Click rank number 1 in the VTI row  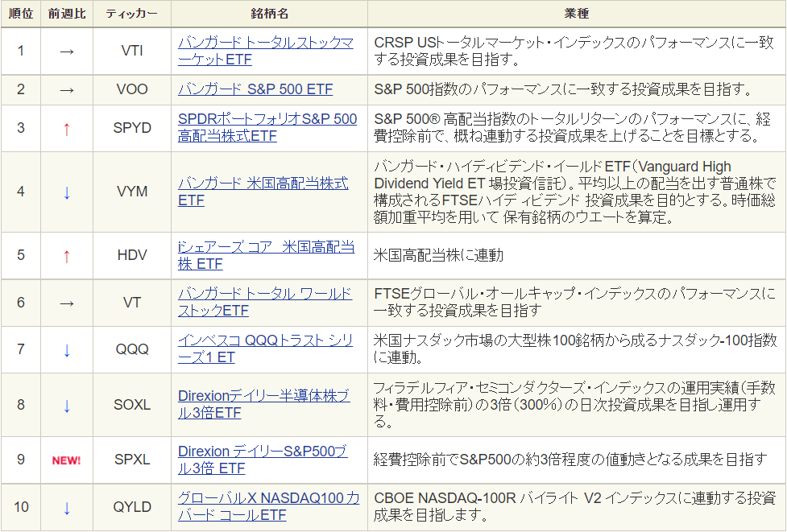(x=21, y=52)
